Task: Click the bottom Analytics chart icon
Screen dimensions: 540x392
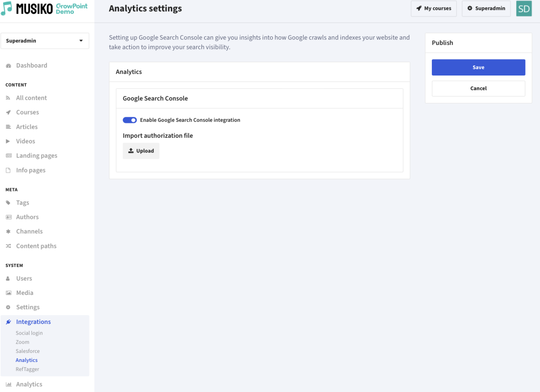Action: tap(8, 385)
